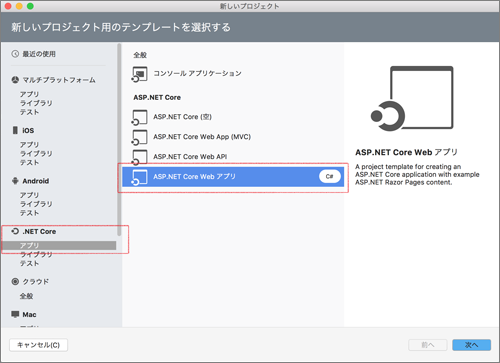500x363 pixels.
Task: Open 最近の使用 in the sidebar
Action: [39, 54]
